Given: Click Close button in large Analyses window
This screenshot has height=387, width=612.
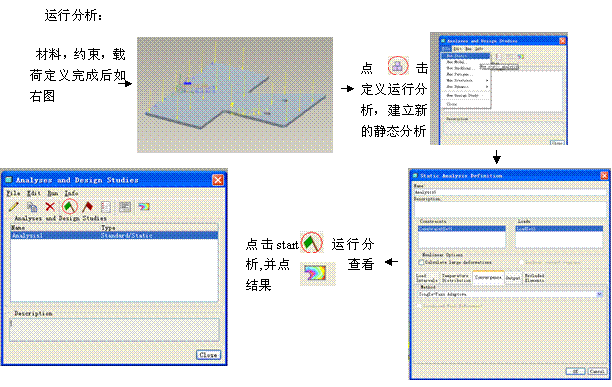Looking at the screenshot, I should (x=208, y=355).
